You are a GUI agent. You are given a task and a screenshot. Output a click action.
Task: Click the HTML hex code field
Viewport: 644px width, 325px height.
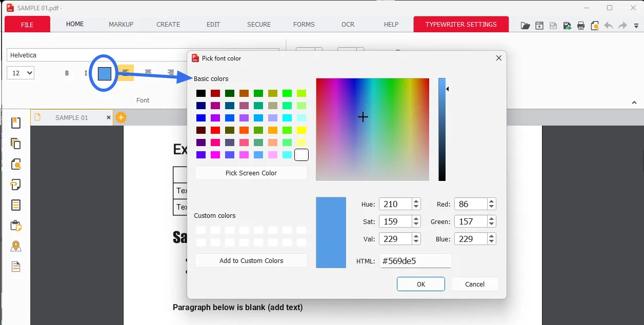416,260
